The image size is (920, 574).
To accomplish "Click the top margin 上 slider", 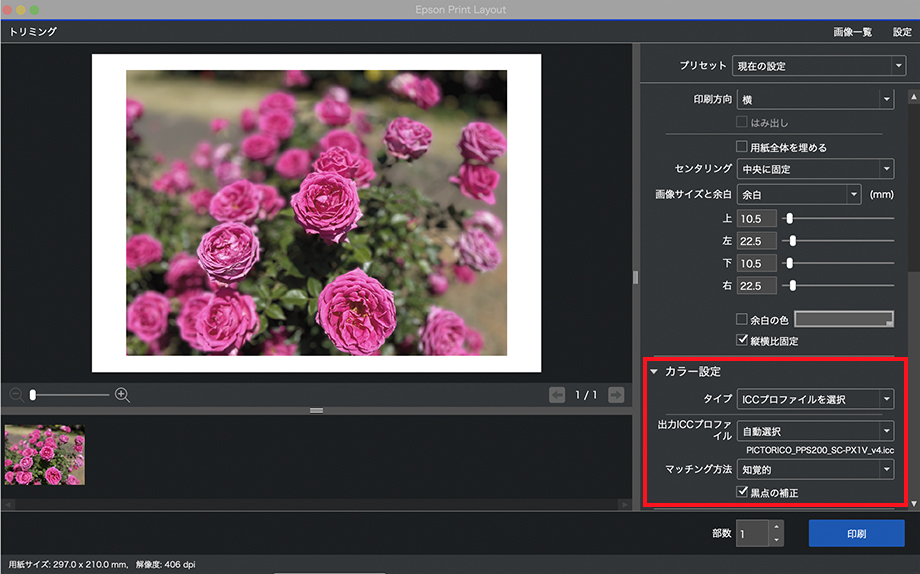I will pos(789,218).
